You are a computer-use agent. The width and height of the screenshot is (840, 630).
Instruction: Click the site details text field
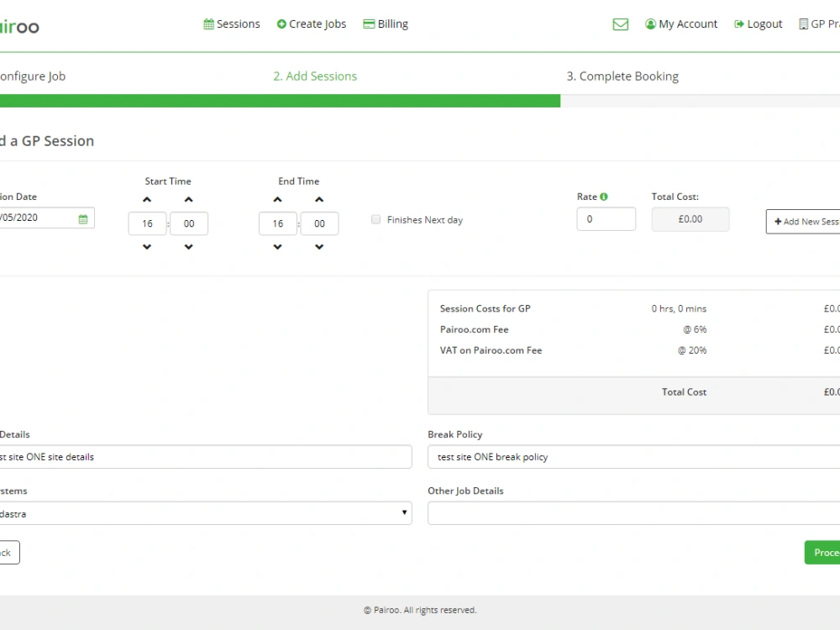(206, 457)
